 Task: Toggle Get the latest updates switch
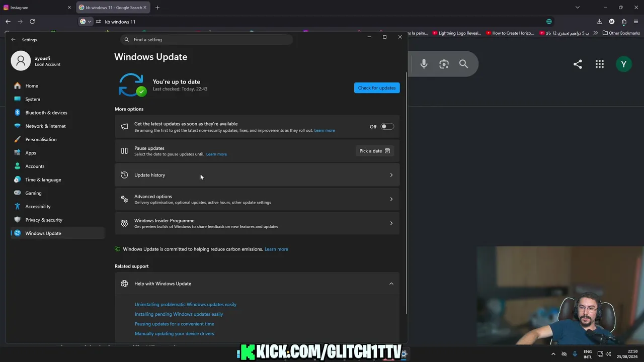tap(387, 127)
